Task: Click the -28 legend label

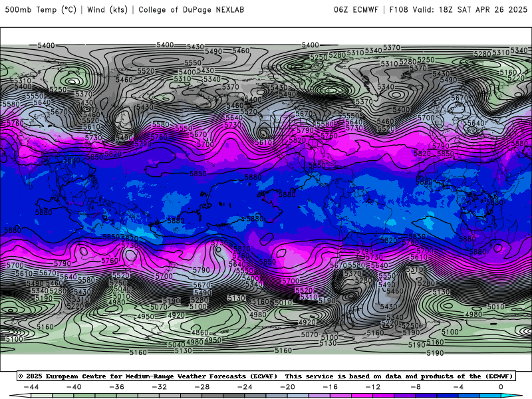Action: [202, 387]
